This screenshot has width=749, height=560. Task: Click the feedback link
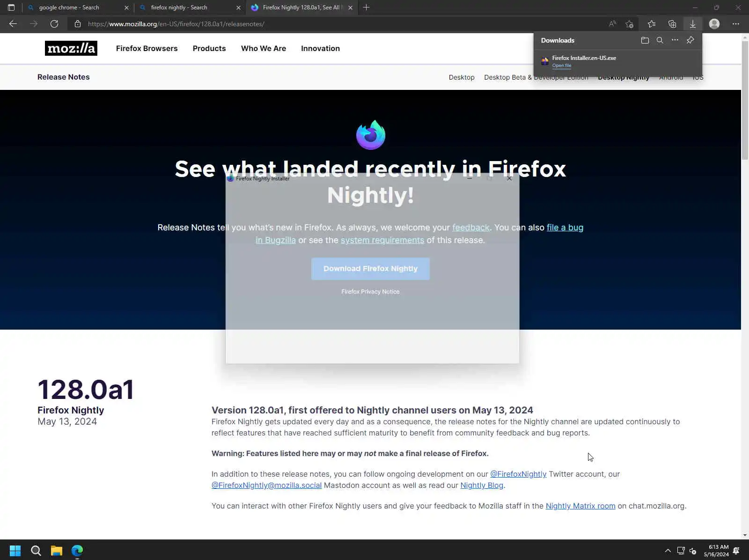point(470,228)
